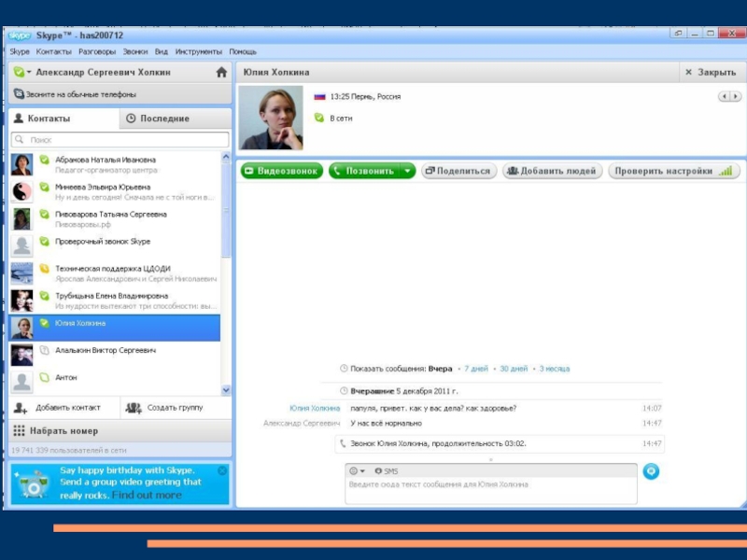Viewport: 747px width, 560px height.
Task: Click the Skype logo in title bar
Action: pyautogui.click(x=20, y=35)
